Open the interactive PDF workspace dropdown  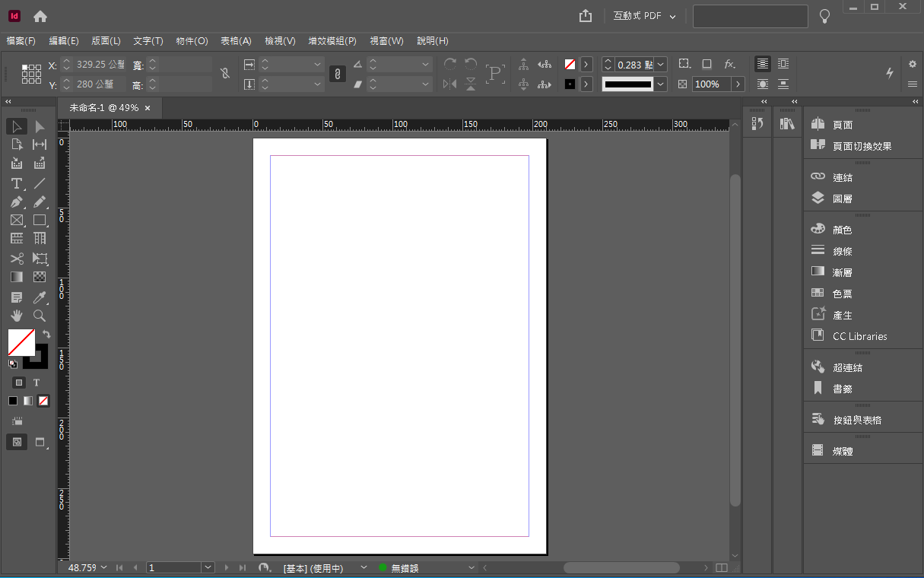coord(645,16)
